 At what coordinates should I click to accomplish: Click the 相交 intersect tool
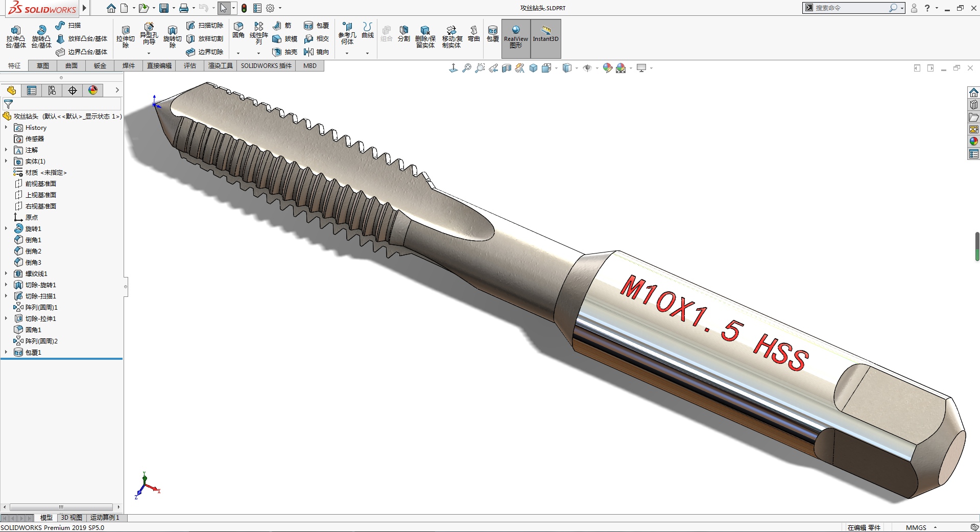coord(316,38)
